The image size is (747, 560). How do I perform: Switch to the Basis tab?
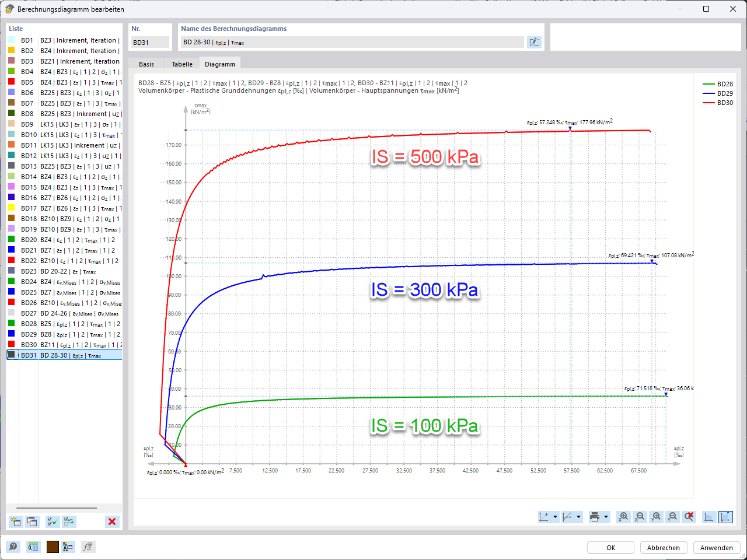coord(146,64)
